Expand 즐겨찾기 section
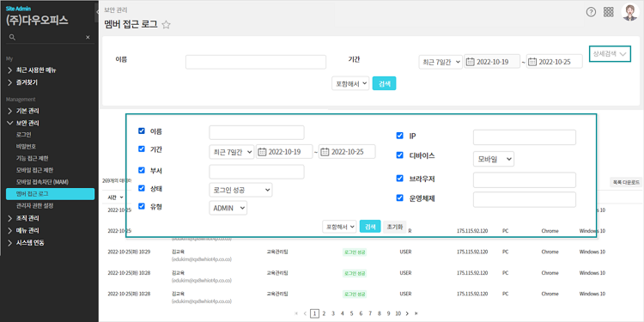Image resolution: width=644 pixels, height=322 pixels. (23, 82)
